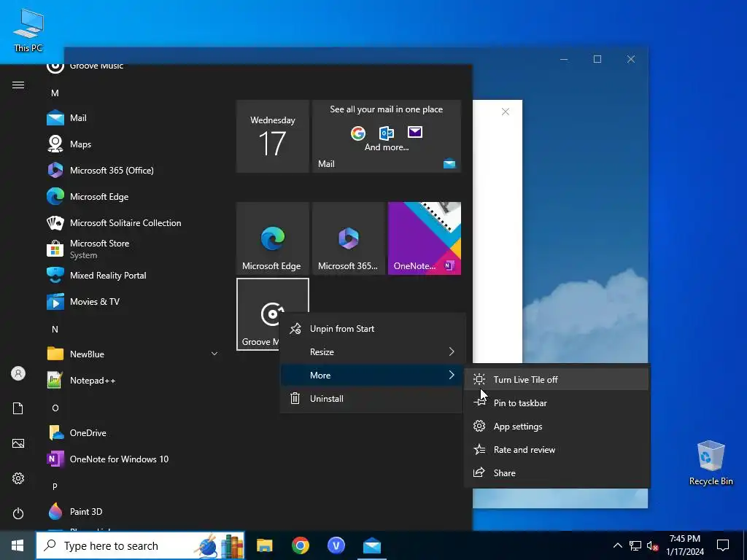
Task: Open the Microsoft 365 tile
Action: 348,238
